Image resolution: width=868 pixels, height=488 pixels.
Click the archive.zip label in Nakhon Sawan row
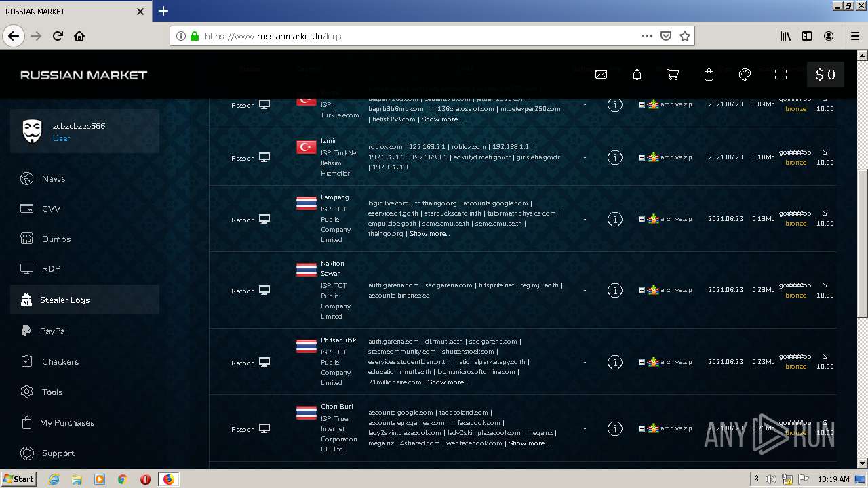point(676,290)
